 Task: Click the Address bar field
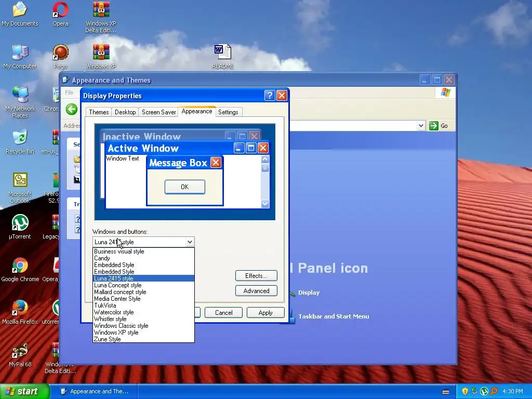tap(353, 126)
